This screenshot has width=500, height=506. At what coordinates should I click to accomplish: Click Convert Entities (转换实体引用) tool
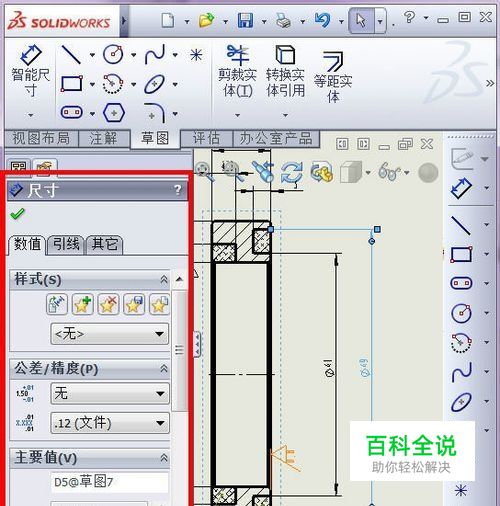tap(285, 71)
